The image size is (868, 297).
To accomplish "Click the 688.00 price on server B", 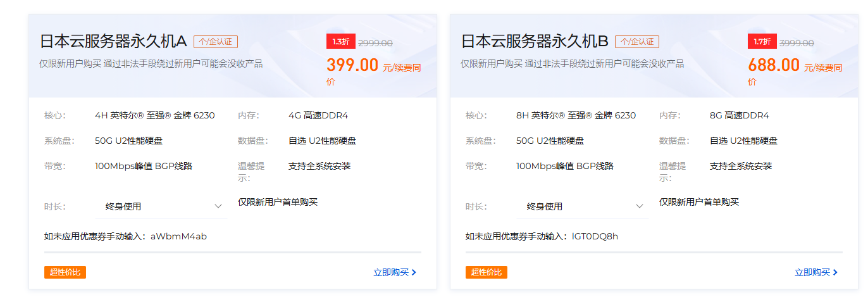I will click(774, 65).
